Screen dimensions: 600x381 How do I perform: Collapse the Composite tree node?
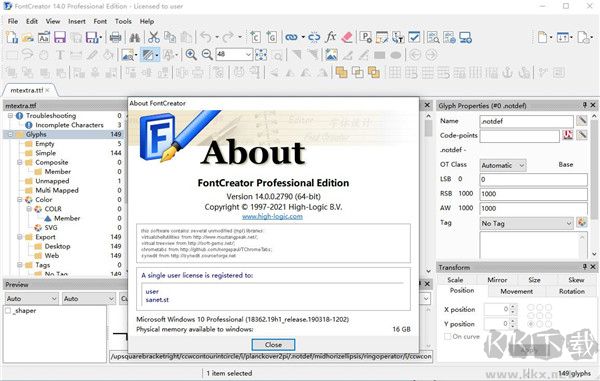(x=20, y=162)
